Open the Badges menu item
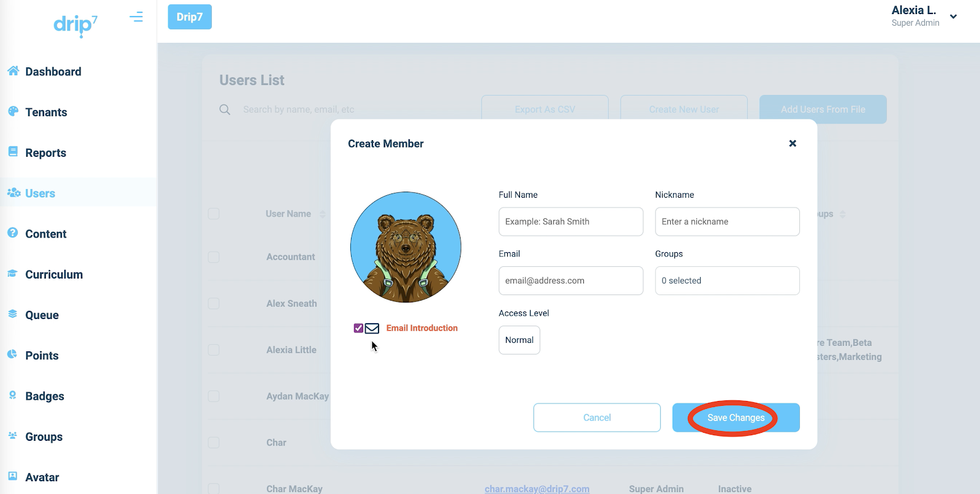 45,396
